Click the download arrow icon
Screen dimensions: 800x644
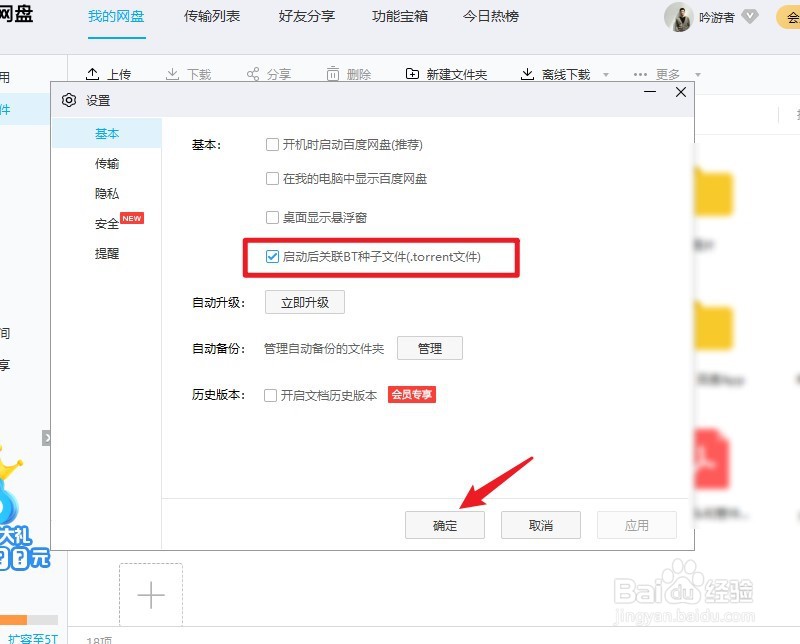[172, 74]
